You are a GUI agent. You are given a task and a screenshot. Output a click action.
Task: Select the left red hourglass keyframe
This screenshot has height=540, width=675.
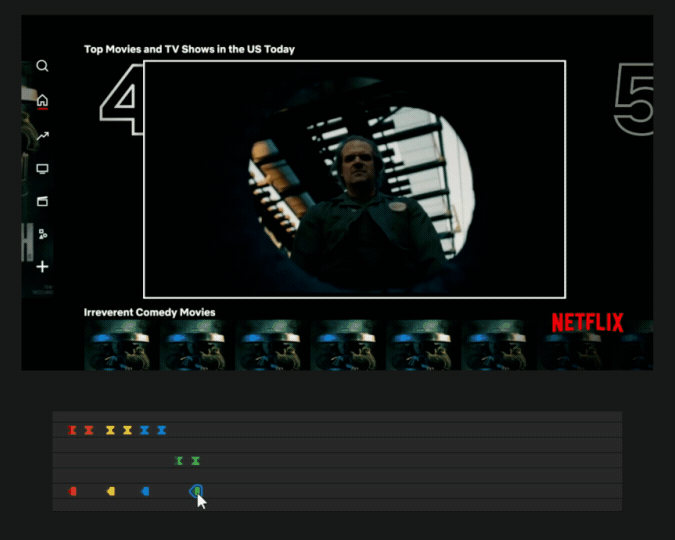72,430
